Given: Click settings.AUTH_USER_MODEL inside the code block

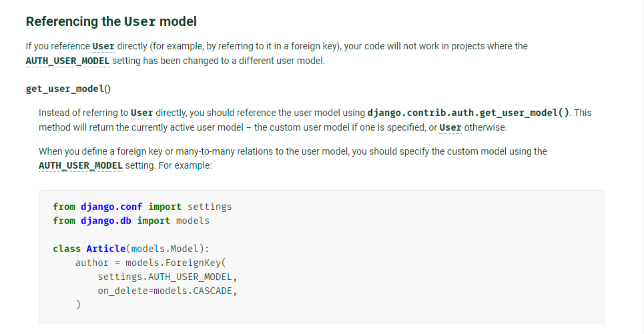Looking at the screenshot, I should 168,277.
